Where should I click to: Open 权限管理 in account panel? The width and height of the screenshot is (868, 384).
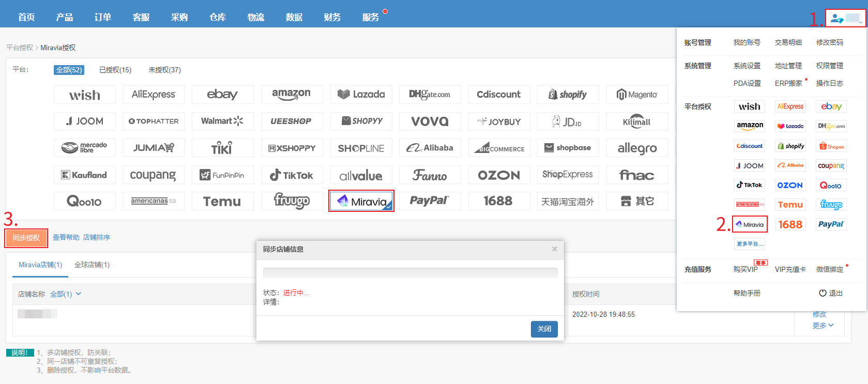[x=830, y=66]
